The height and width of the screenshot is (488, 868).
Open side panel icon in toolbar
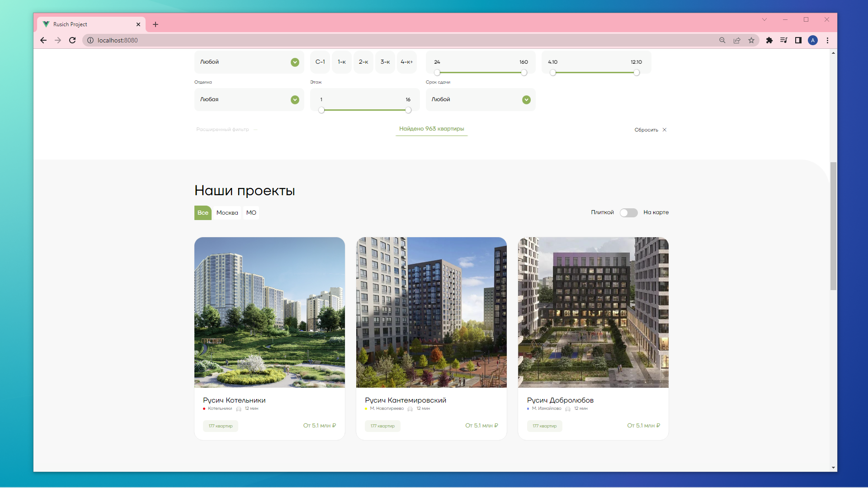[798, 40]
